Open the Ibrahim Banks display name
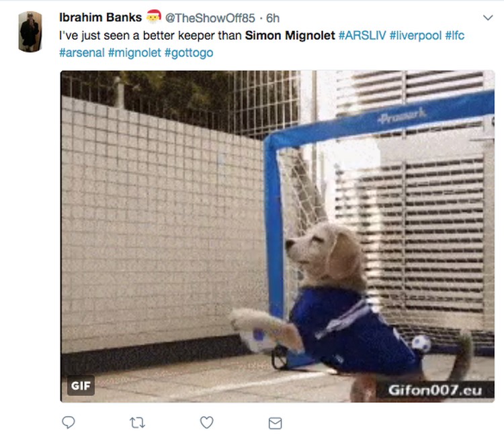The width and height of the screenshot is (504, 437). pos(100,17)
